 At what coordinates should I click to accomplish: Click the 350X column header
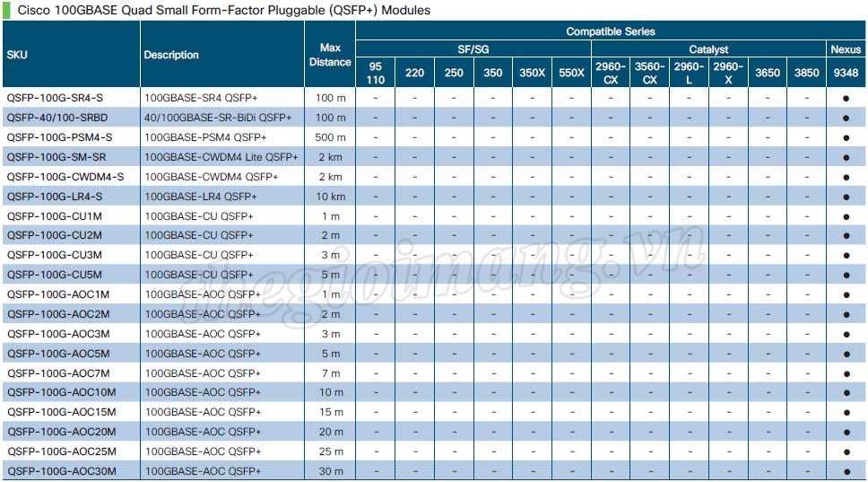pos(532,73)
